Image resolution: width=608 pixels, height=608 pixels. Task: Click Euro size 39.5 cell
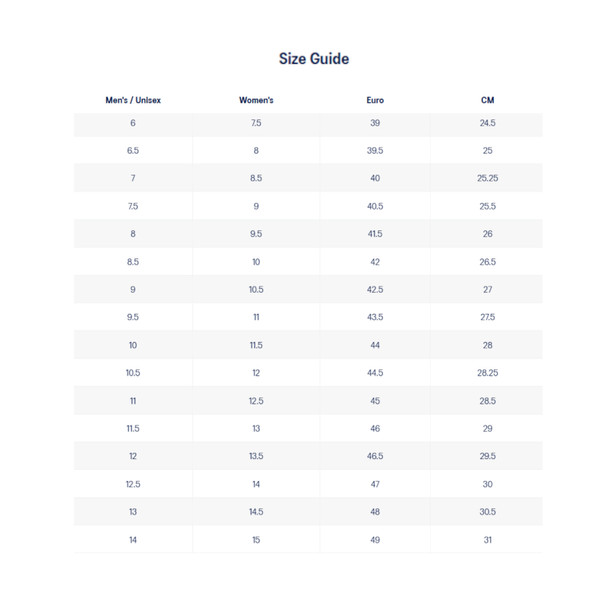375,151
